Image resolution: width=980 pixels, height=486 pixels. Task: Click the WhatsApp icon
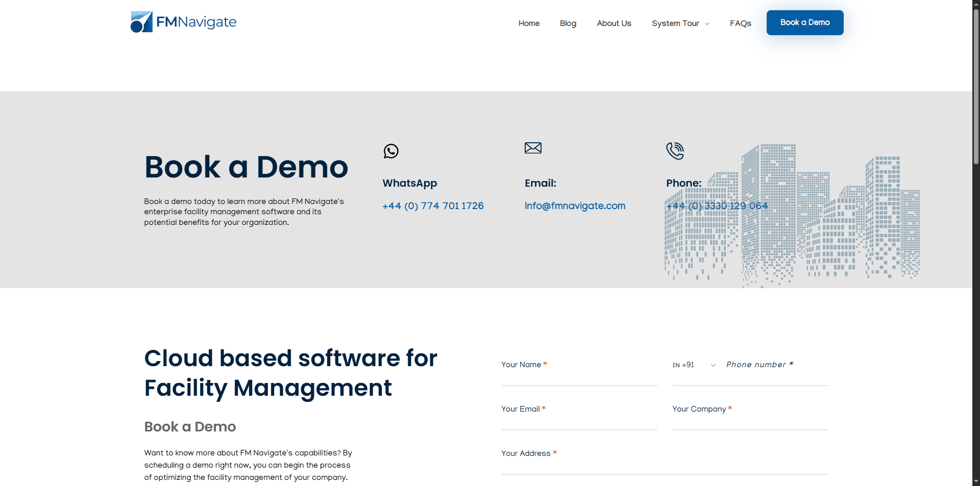pos(391,151)
